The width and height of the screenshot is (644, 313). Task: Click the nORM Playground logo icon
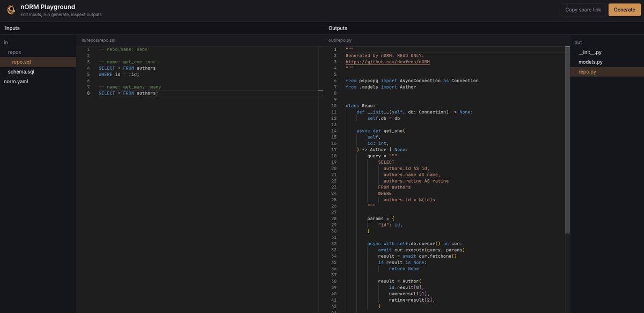click(10, 10)
